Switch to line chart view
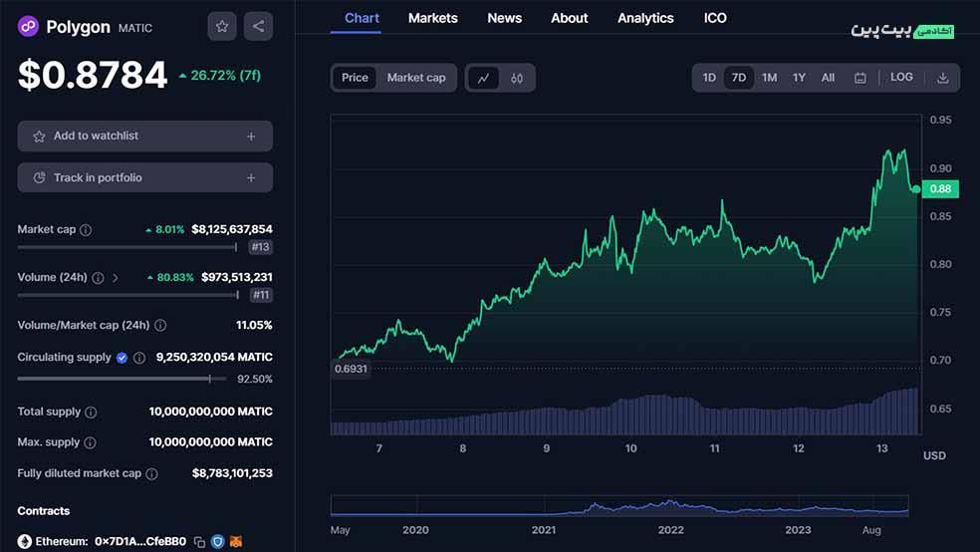Image resolution: width=980 pixels, height=552 pixels. tap(483, 78)
